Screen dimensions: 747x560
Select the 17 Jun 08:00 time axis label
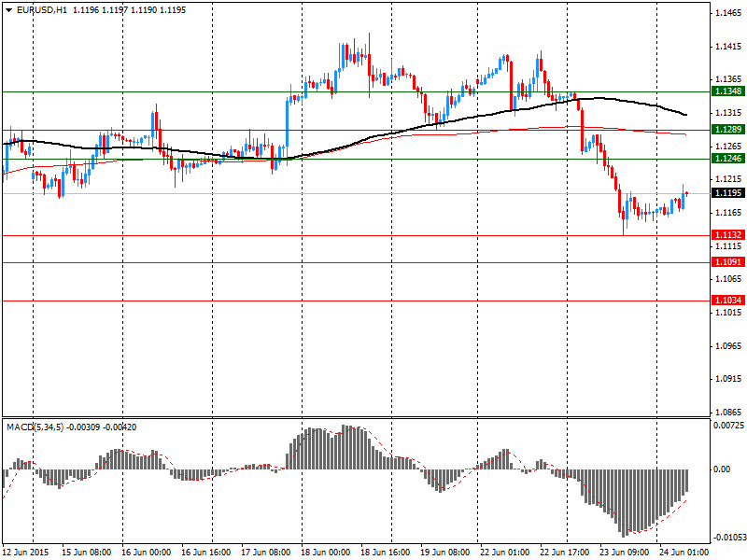coord(266,553)
